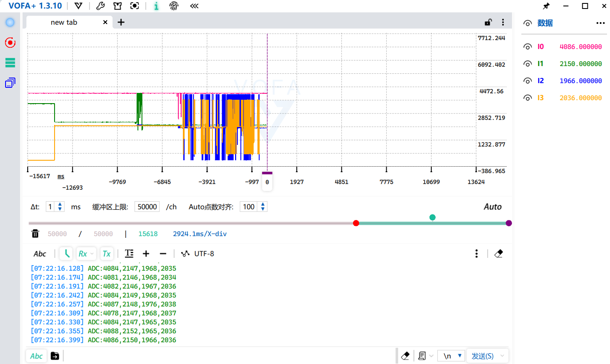Screen dimensions: 610x364
Task: Toggle Tx transmit display
Action: (x=107, y=254)
